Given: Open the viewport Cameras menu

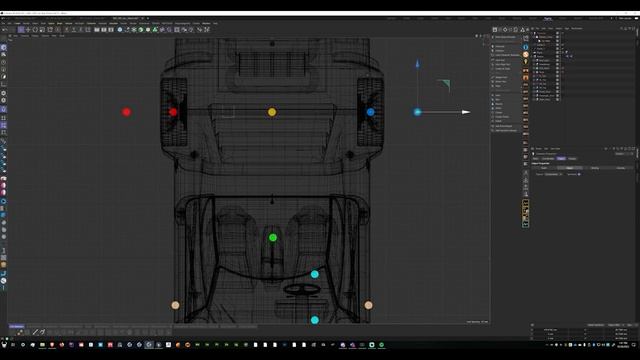Looking at the screenshot, I should [25, 36].
